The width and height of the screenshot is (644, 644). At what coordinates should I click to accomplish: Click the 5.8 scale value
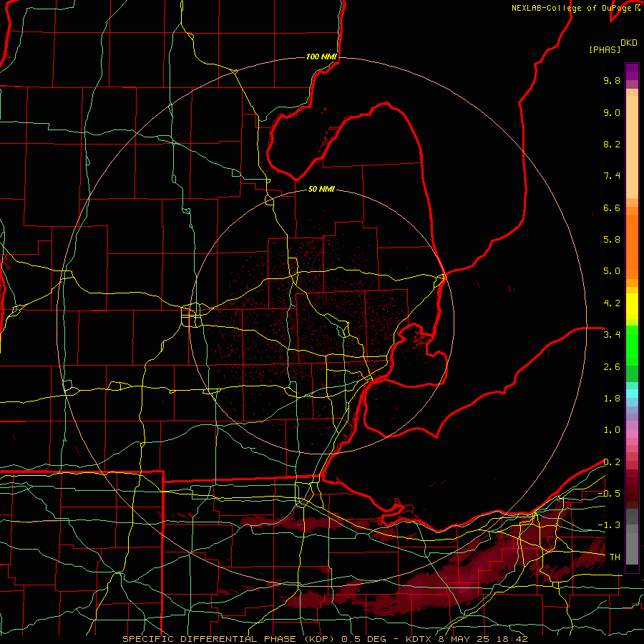click(x=612, y=240)
